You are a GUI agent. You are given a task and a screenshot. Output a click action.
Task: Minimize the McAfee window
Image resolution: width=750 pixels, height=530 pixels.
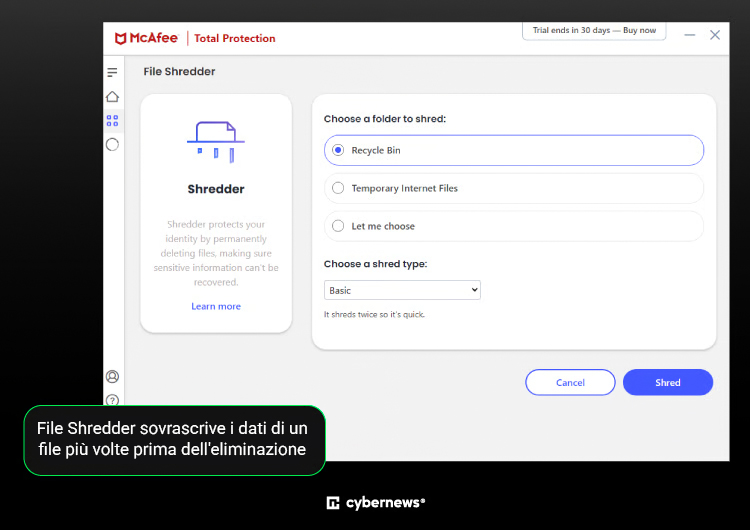pos(689,35)
